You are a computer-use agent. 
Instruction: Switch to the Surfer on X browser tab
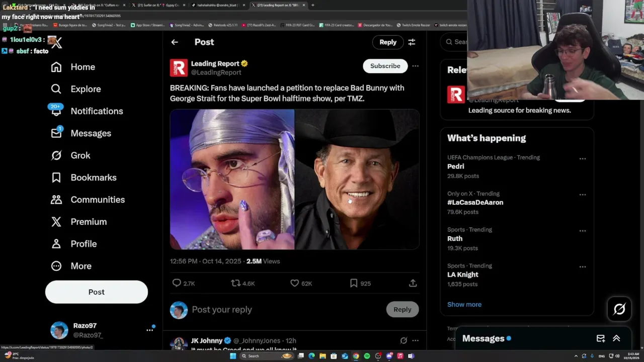coord(158,5)
